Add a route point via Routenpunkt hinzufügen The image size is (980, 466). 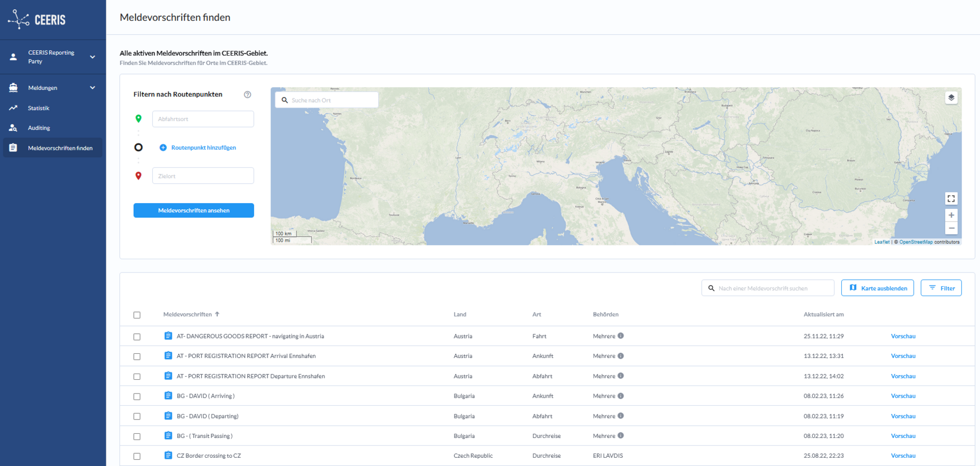[198, 148]
